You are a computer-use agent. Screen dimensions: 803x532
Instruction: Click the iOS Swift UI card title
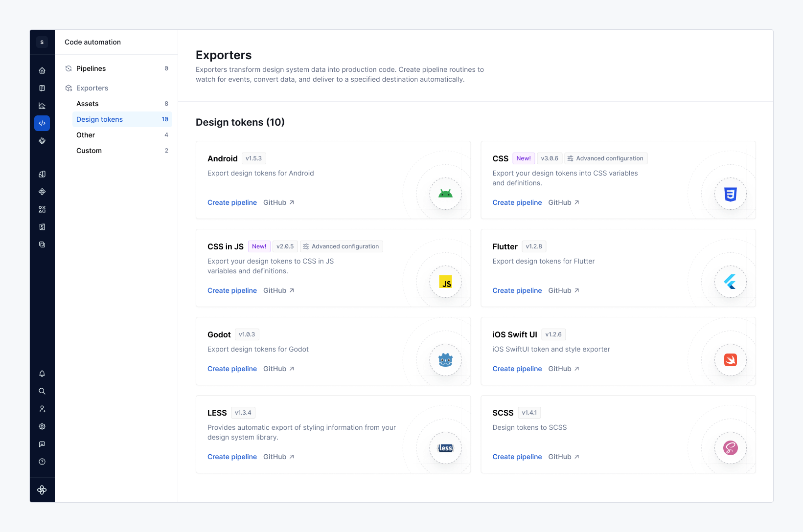515,334
